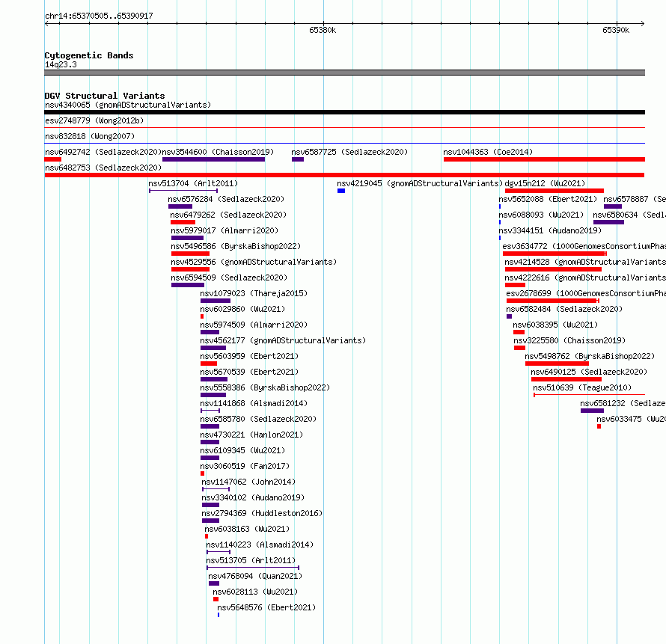
Task: Select nsv6582484 (Sedlazeck2020) label
Action: pyautogui.click(x=564, y=309)
